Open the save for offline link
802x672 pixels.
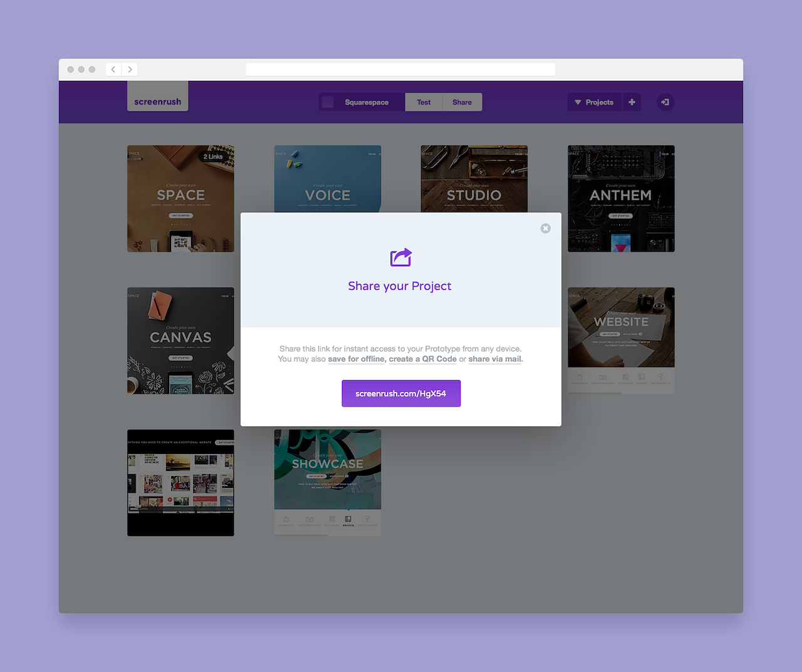[x=356, y=359]
